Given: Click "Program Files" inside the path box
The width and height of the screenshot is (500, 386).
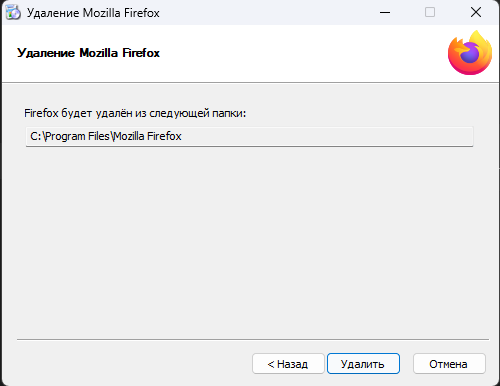Looking at the screenshot, I should coord(77,136).
